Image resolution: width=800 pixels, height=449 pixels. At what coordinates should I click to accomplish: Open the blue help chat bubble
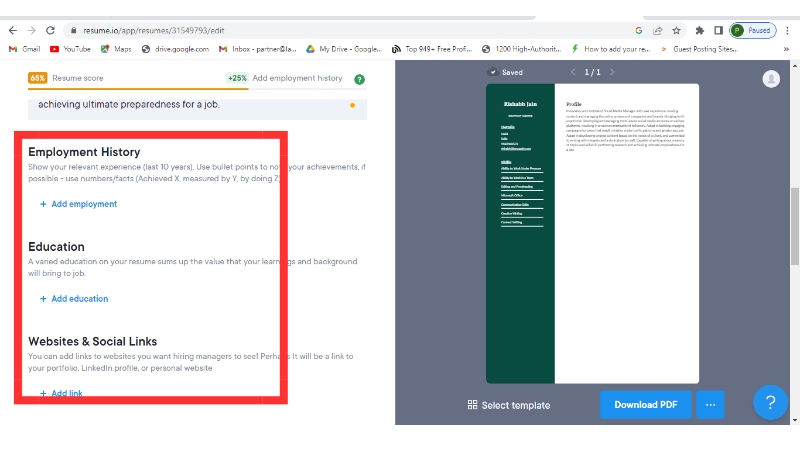point(769,403)
